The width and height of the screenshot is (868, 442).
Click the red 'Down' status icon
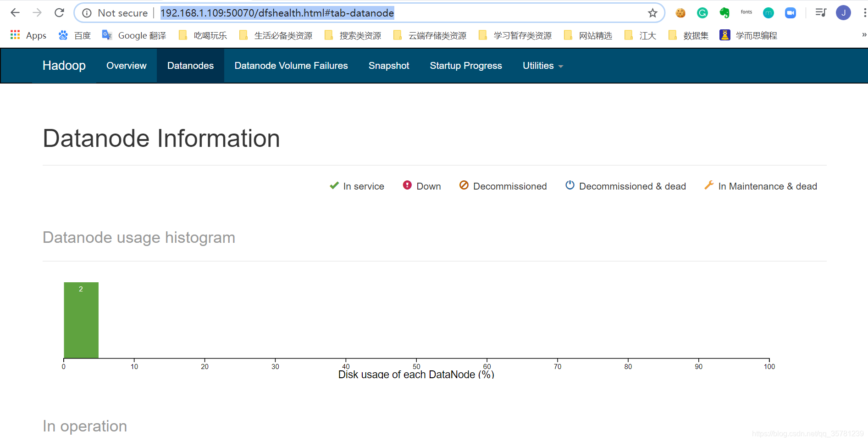pos(408,186)
